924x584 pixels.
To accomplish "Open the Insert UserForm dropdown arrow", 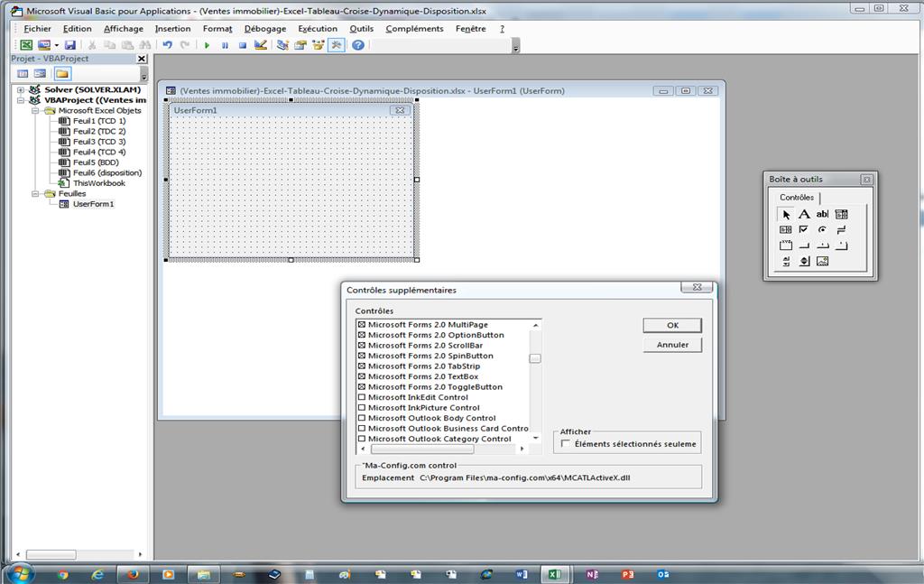I will [x=57, y=45].
